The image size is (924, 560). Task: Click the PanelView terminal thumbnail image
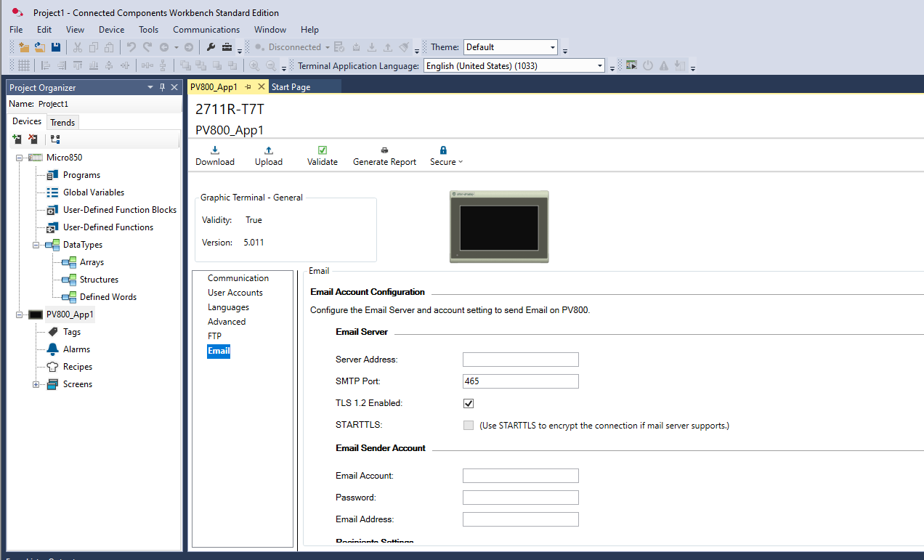tap(499, 227)
